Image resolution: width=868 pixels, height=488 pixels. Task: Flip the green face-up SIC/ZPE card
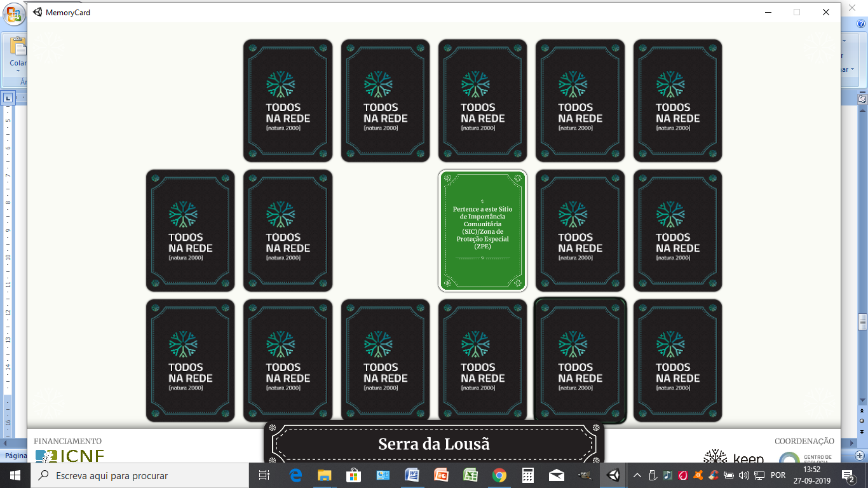[x=482, y=231]
